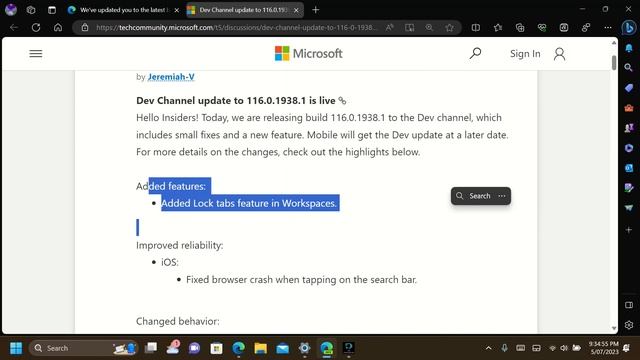This screenshot has height=360, width=640.
Task: Open the Favorites list
Action: click(x=498, y=27)
